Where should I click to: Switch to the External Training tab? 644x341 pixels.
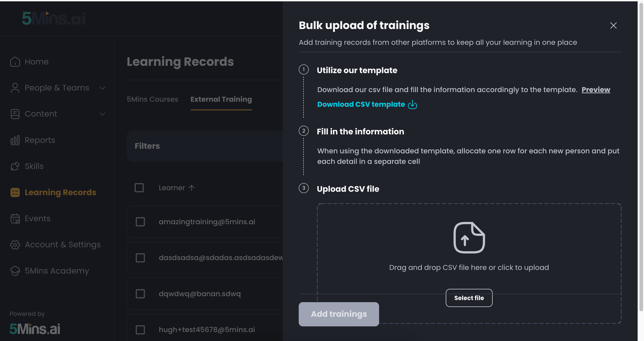tap(221, 99)
